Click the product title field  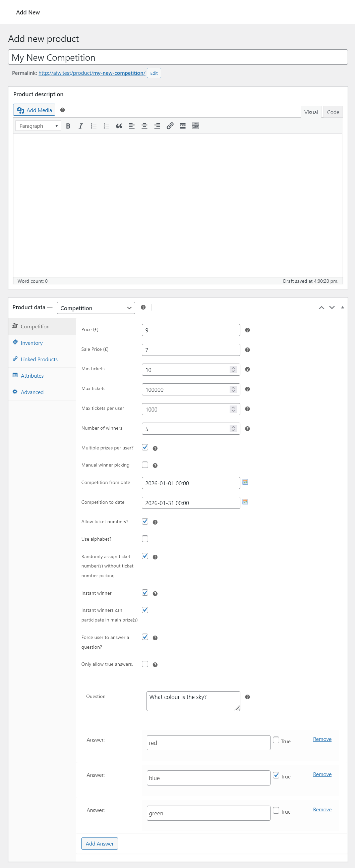tap(178, 57)
